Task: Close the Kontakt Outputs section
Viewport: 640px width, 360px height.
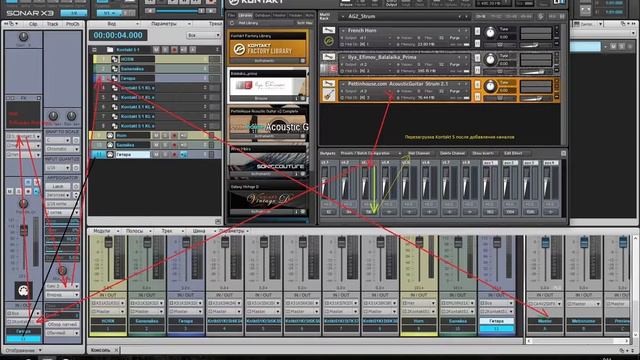Action: point(563,153)
